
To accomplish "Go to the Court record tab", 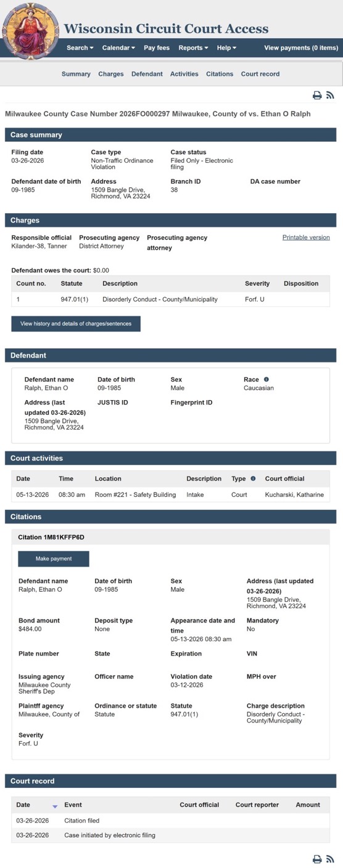I will (260, 74).
